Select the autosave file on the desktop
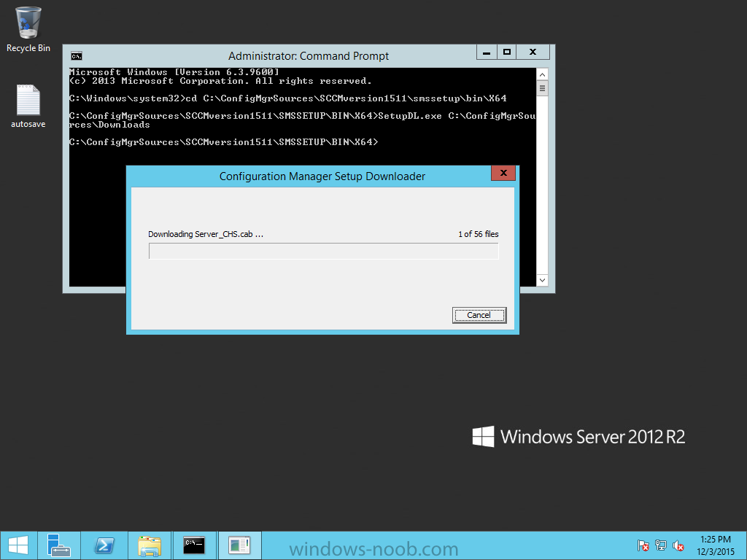This screenshot has height=560, width=747. (28, 106)
